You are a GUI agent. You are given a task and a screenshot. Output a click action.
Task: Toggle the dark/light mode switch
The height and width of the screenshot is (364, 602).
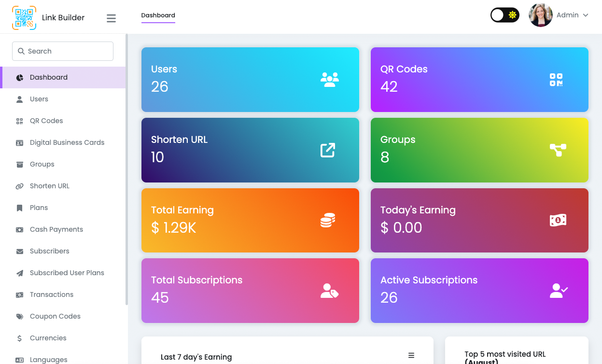(504, 15)
